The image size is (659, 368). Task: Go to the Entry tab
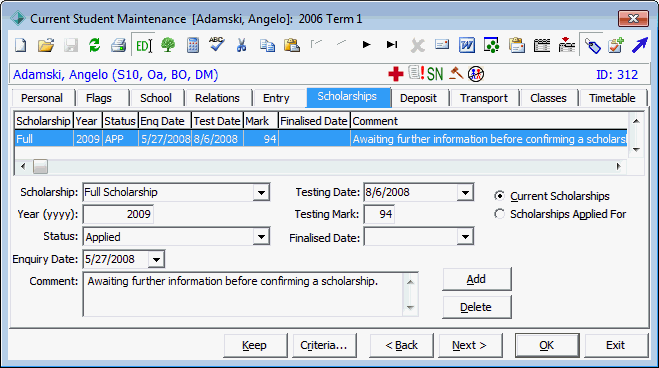coord(276,98)
